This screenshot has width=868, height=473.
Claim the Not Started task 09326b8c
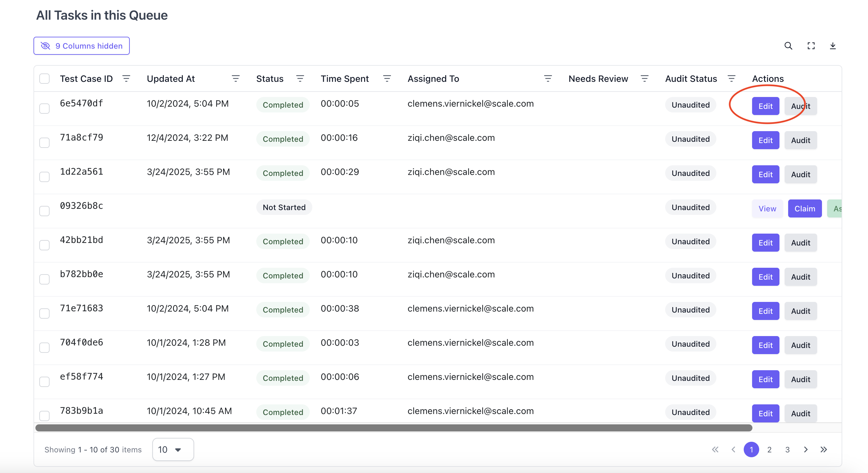pyautogui.click(x=805, y=209)
